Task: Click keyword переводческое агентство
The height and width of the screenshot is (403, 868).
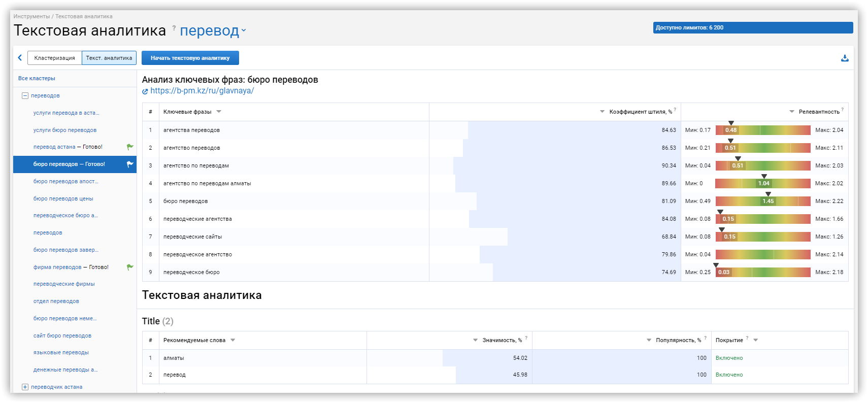Action: [197, 254]
